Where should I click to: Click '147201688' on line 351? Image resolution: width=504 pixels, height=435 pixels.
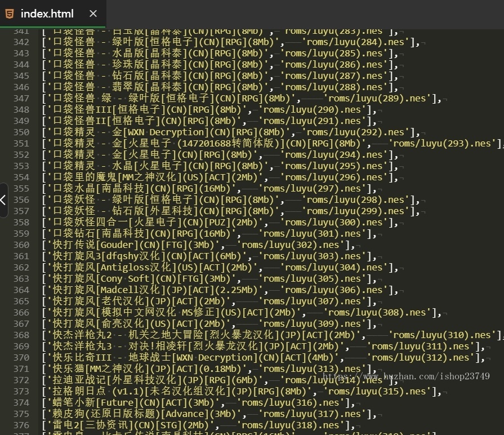point(207,143)
